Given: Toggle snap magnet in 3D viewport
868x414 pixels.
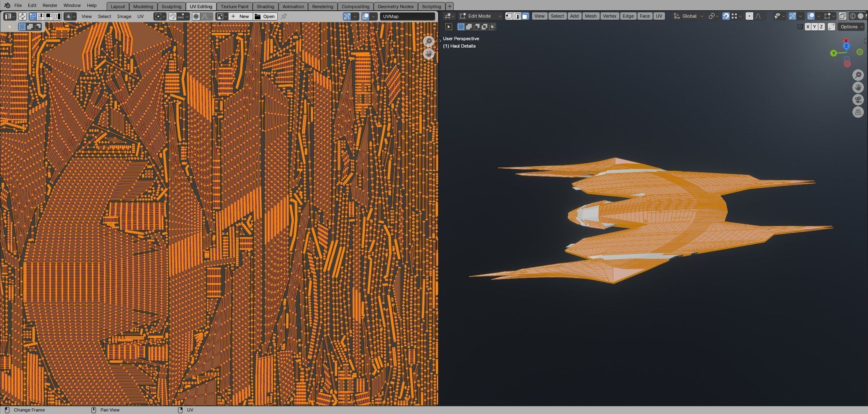Looking at the screenshot, I should (x=726, y=16).
